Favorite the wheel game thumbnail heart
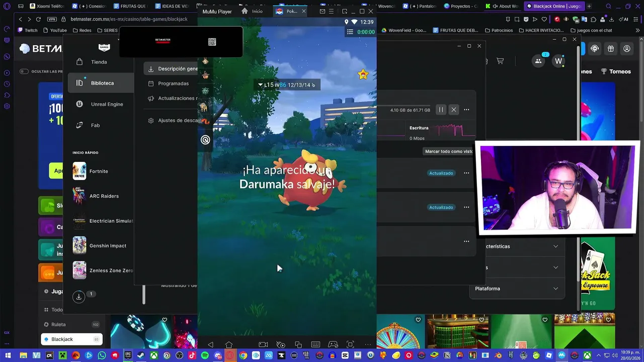Viewport: 644px width, 362px height. [418, 320]
